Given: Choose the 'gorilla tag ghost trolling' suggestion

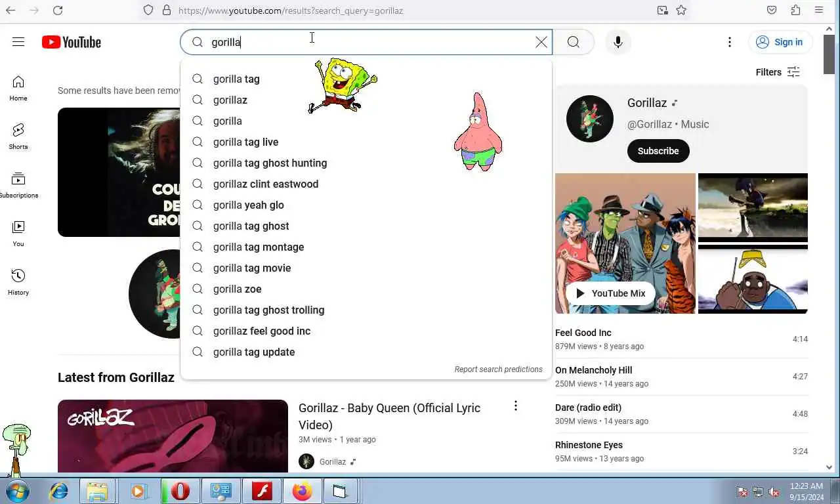Looking at the screenshot, I should coord(366,310).
